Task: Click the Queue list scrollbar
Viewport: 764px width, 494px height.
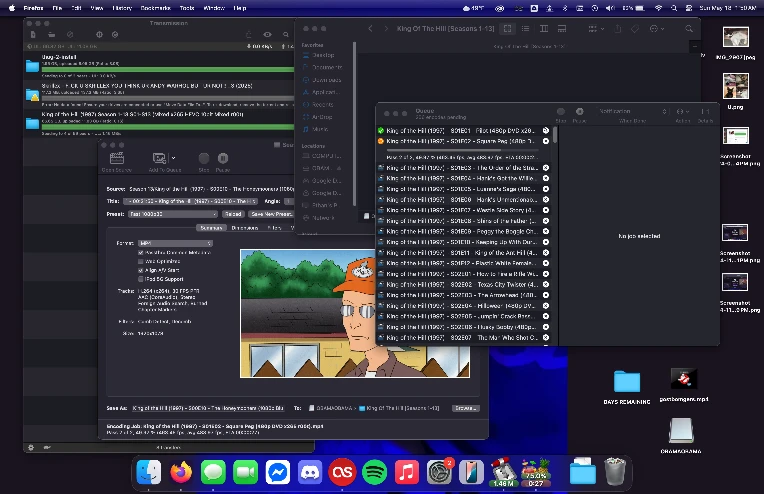Action: coord(555,135)
